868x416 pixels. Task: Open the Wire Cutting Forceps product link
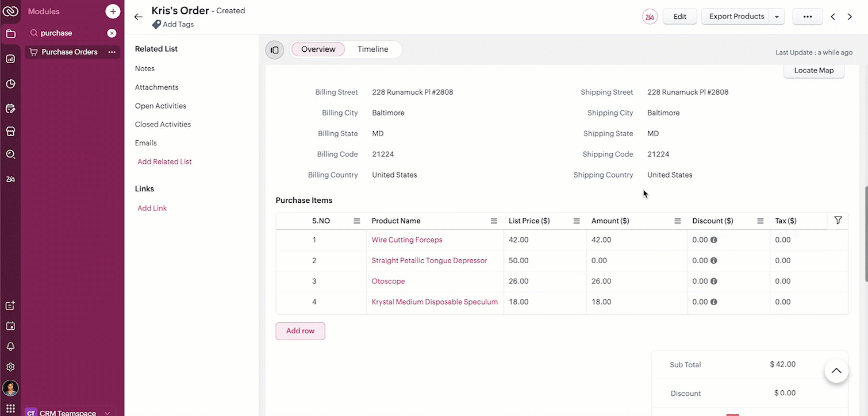[406, 240]
